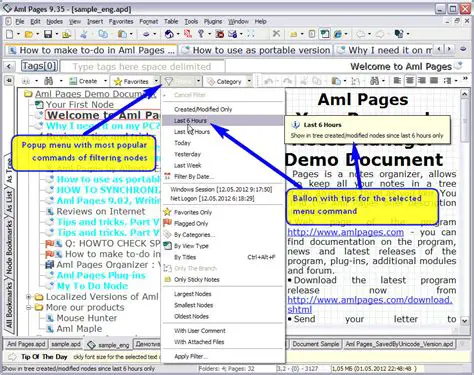Switch to How to use as portable version tab
This screenshot has height=375, width=474.
[256, 50]
